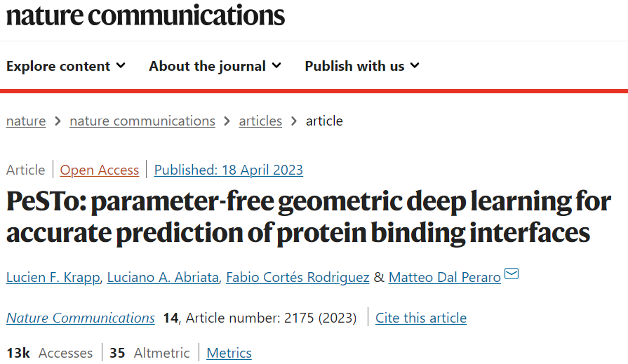
Task: Open the Publish with us menu
Action: click(x=362, y=66)
